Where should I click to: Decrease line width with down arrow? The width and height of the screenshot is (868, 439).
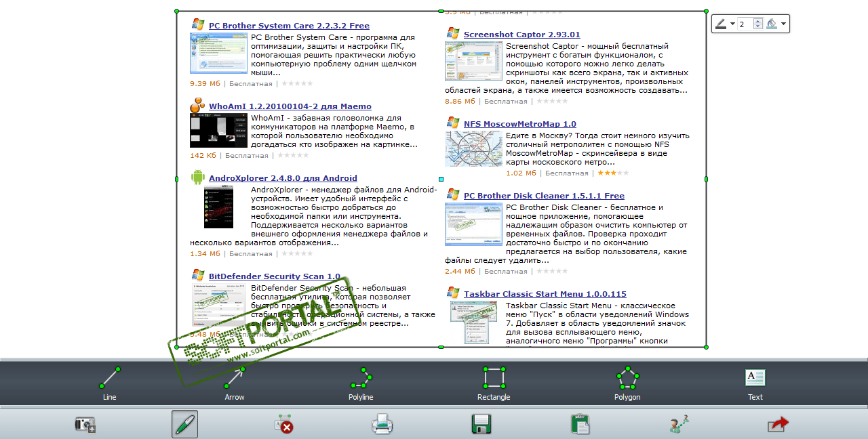pos(758,27)
